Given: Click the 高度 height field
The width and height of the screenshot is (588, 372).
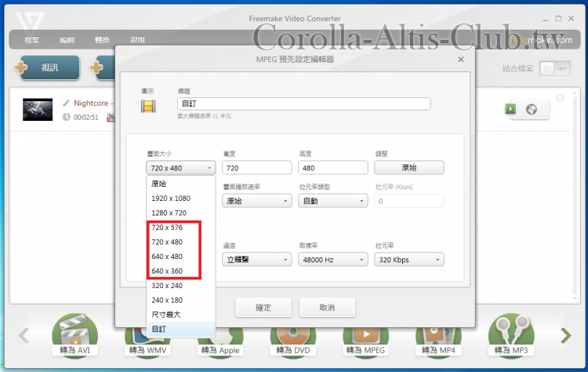Looking at the screenshot, I should click(333, 168).
